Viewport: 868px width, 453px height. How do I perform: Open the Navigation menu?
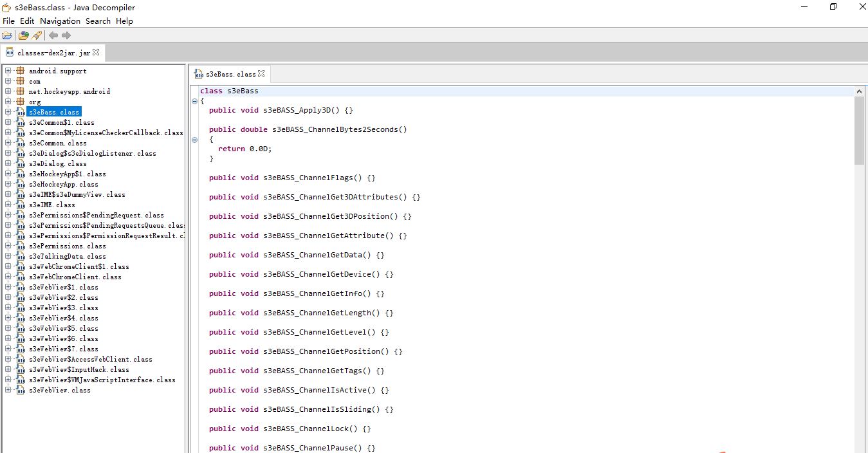tap(60, 21)
